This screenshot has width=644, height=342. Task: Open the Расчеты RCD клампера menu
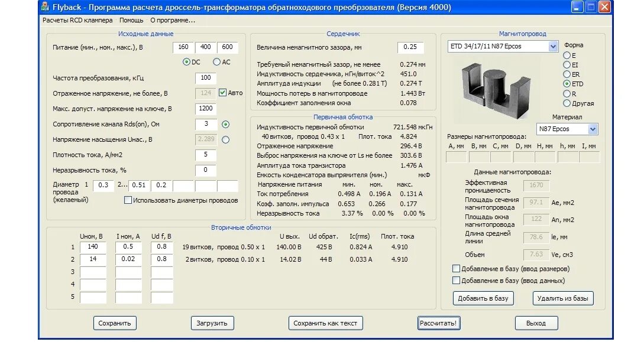point(77,20)
